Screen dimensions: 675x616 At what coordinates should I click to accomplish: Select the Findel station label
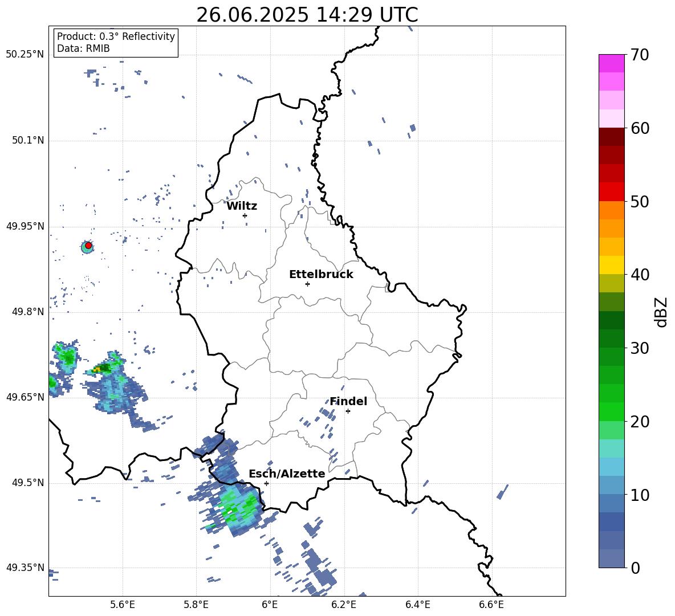point(348,401)
